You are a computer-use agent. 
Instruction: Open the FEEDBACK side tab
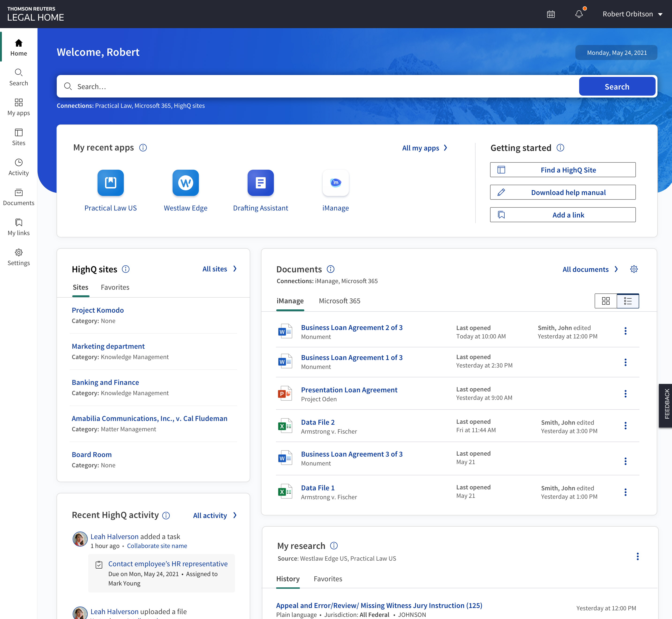pyautogui.click(x=666, y=405)
